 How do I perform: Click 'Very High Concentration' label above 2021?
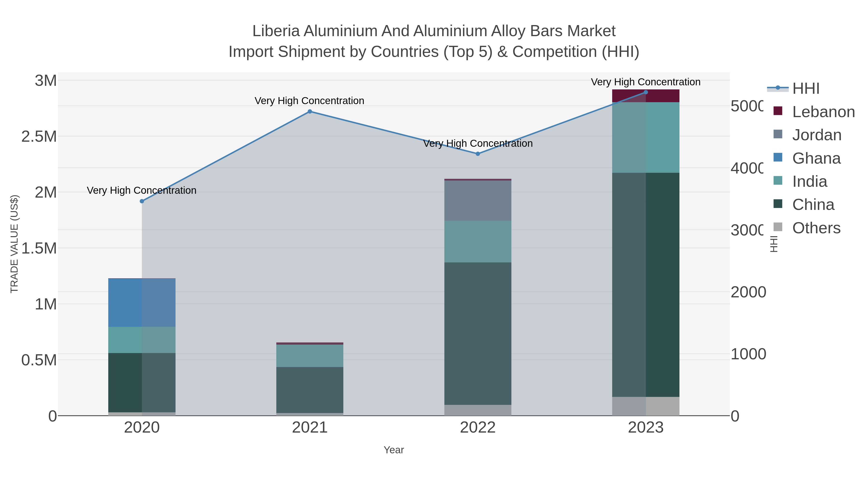point(309,101)
